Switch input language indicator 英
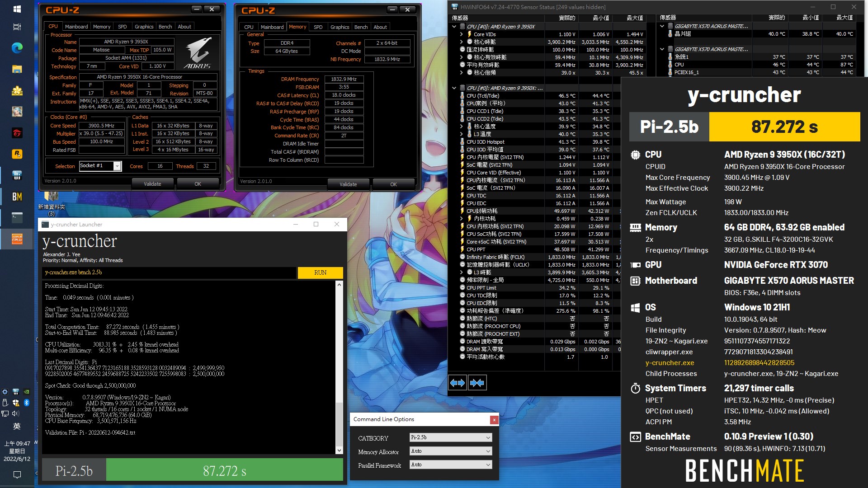 pyautogui.click(x=17, y=426)
